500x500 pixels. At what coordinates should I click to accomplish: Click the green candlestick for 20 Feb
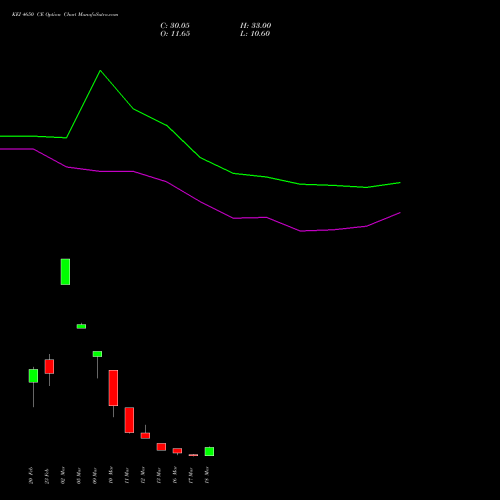(x=33, y=376)
